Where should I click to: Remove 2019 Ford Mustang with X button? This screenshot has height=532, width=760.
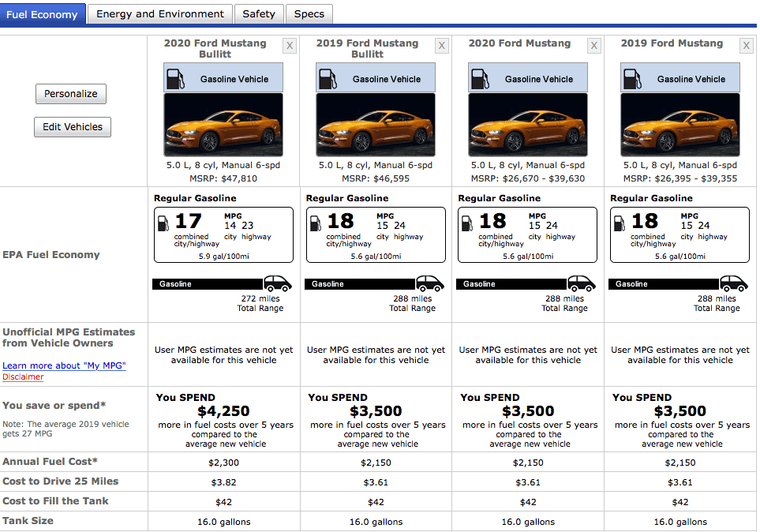(x=746, y=46)
